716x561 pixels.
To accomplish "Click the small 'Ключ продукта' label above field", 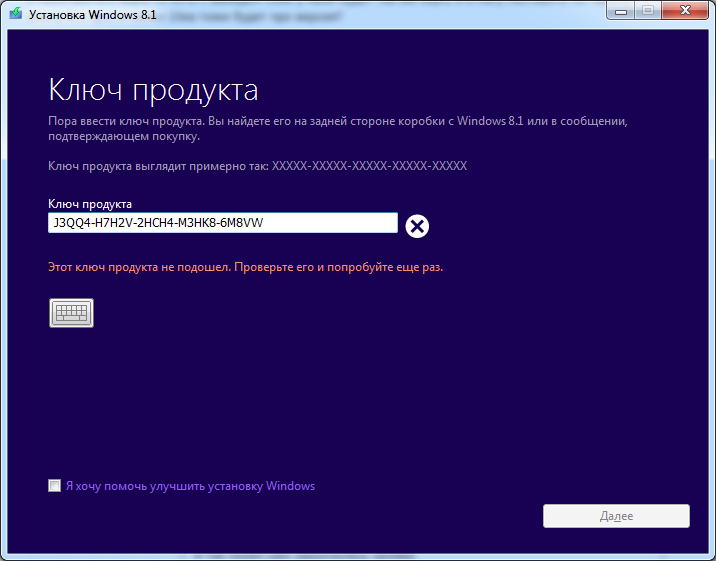I will 90,204.
